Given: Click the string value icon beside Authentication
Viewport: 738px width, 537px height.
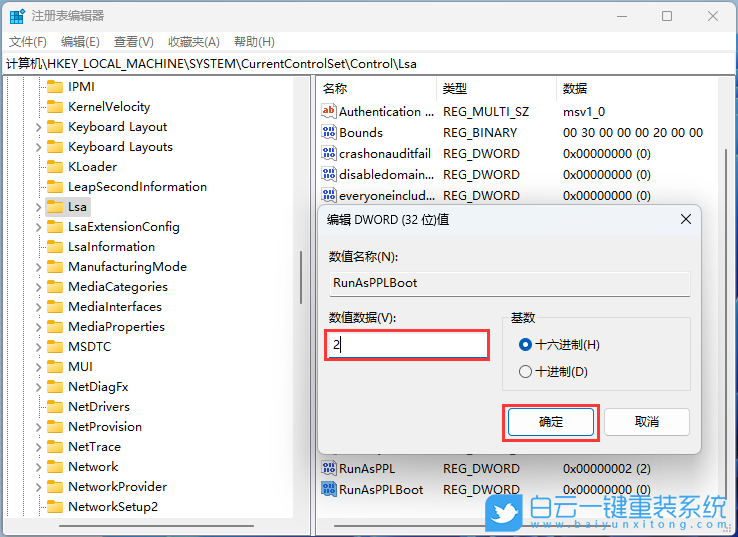Looking at the screenshot, I should (x=329, y=111).
